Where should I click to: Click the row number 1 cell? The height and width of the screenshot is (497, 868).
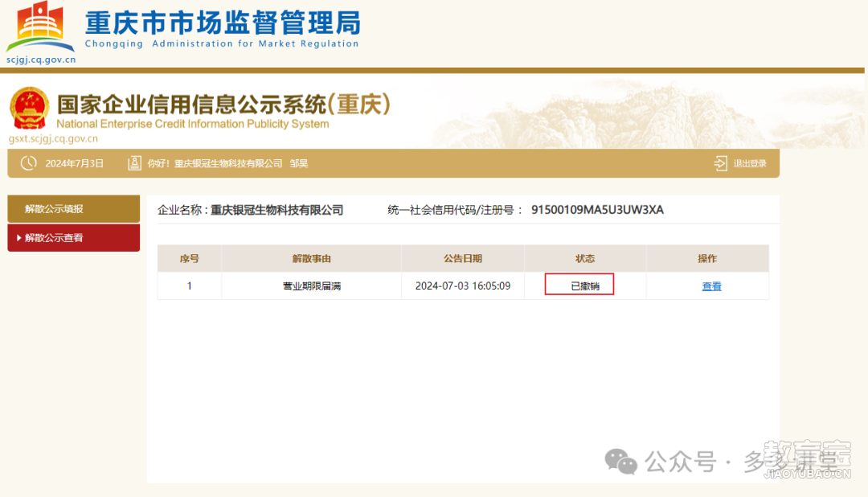point(190,286)
